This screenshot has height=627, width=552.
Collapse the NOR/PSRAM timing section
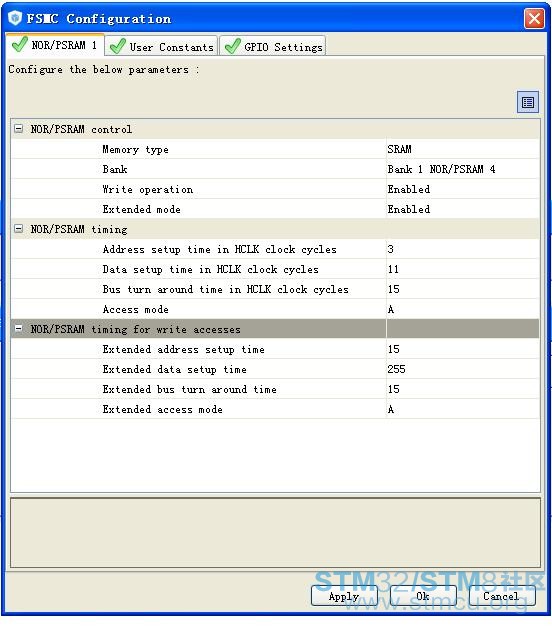(x=18, y=229)
